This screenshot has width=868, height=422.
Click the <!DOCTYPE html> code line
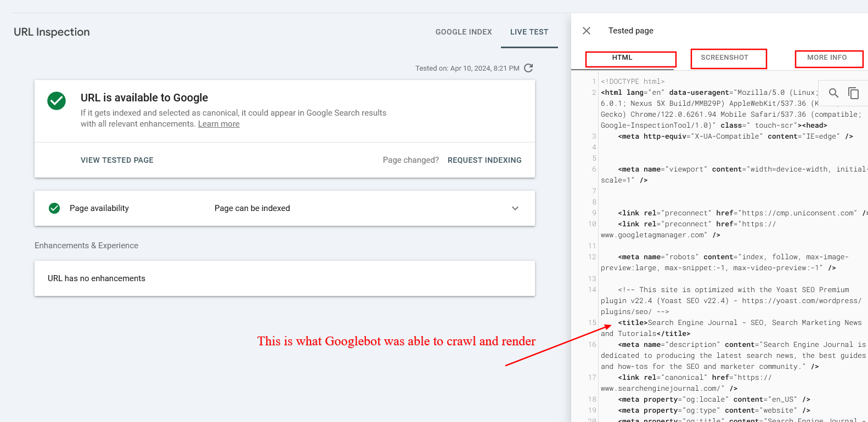tap(633, 82)
